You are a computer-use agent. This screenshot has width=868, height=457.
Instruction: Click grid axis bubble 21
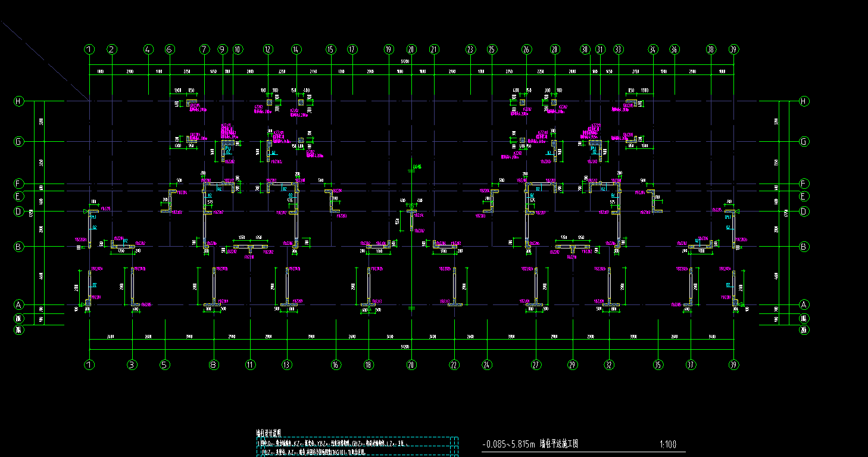click(x=434, y=49)
